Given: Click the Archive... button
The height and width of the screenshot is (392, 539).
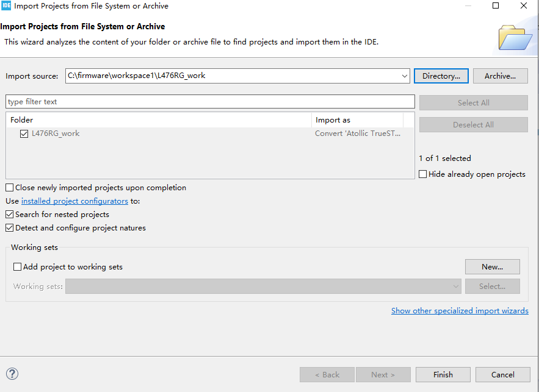Looking at the screenshot, I should pos(500,76).
